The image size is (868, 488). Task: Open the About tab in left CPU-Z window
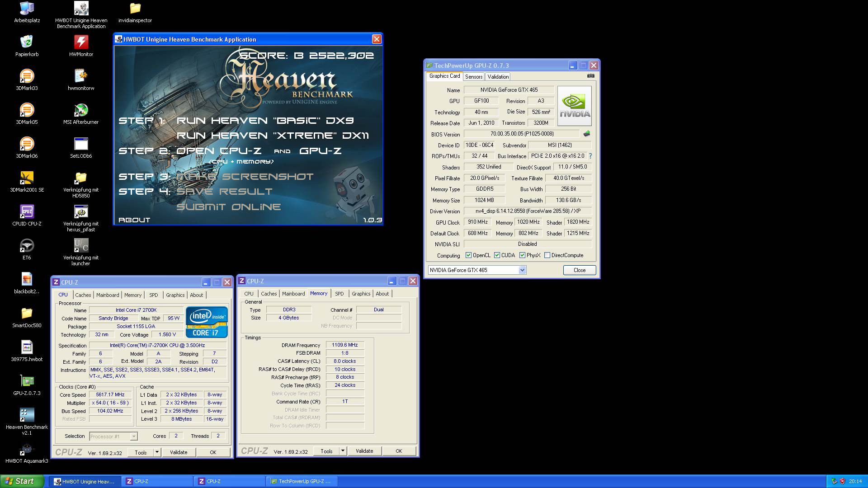[x=197, y=295]
